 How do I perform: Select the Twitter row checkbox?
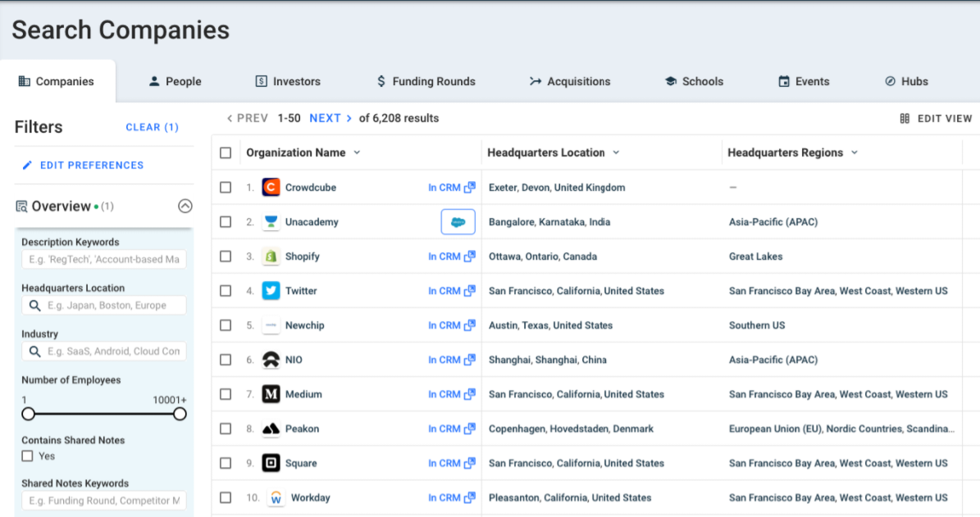226,291
